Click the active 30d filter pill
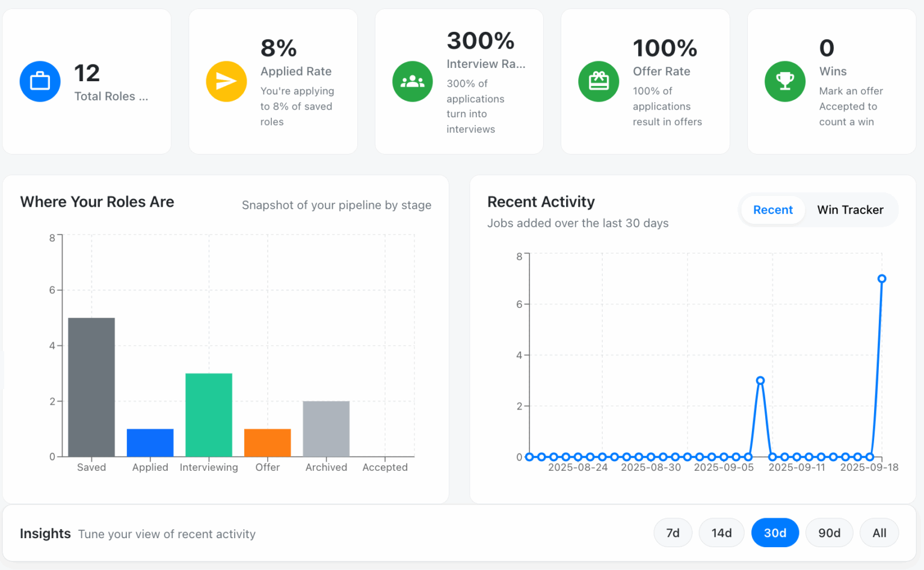 (775, 533)
